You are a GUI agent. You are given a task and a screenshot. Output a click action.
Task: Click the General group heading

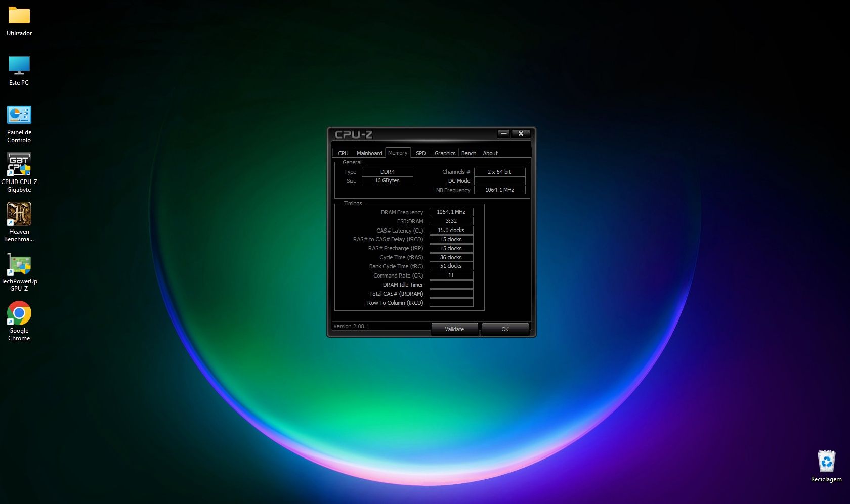[x=352, y=162]
